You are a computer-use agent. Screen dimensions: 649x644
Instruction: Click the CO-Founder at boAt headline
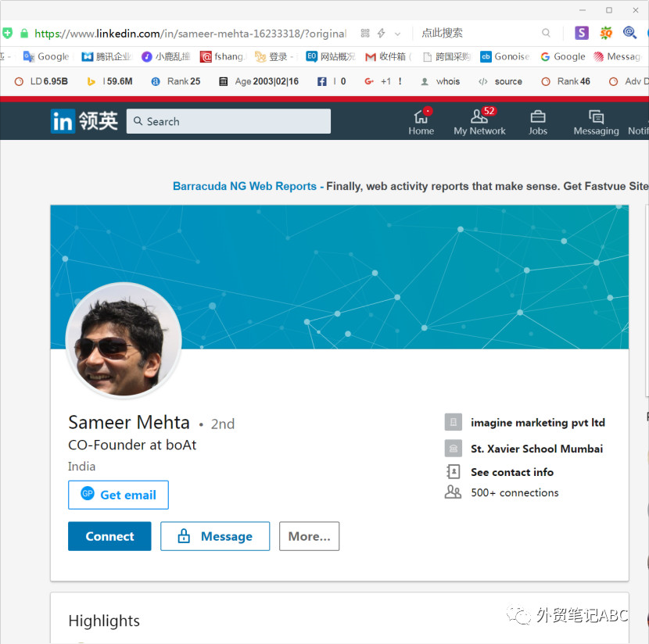pyautogui.click(x=132, y=445)
